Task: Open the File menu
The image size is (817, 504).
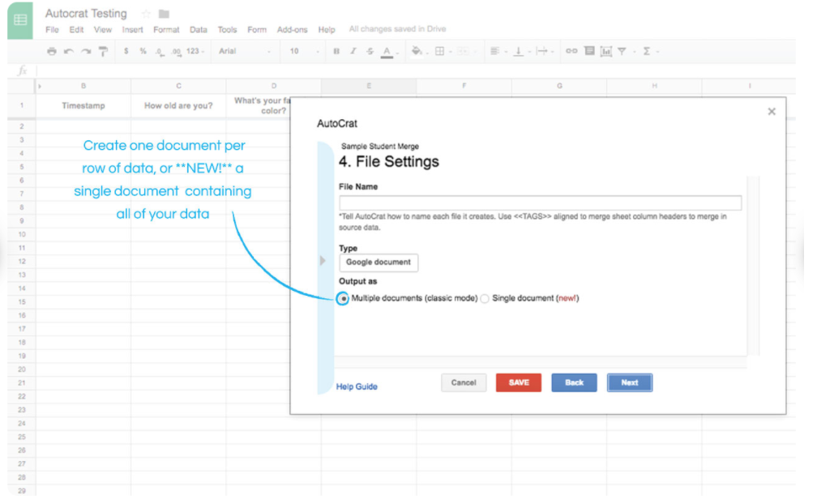Action: point(52,30)
